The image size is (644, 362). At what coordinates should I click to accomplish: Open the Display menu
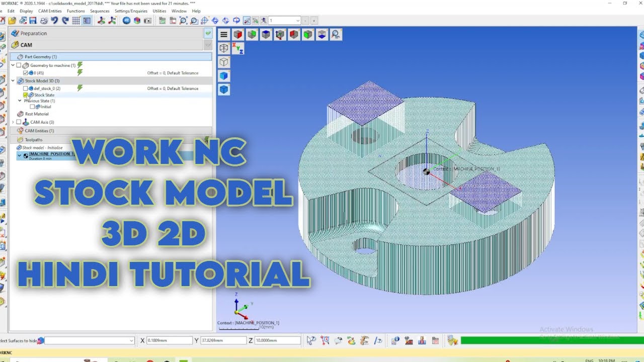pos(27,11)
